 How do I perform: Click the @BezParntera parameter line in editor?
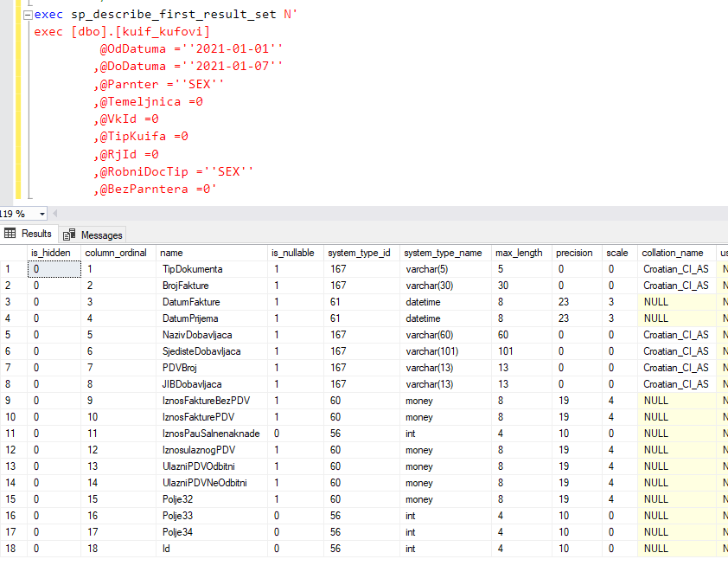tap(155, 190)
